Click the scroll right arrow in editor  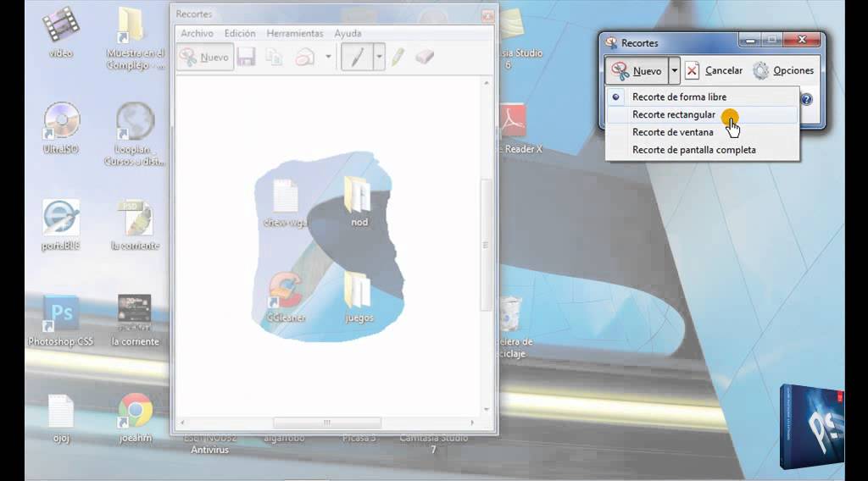pyautogui.click(x=472, y=423)
